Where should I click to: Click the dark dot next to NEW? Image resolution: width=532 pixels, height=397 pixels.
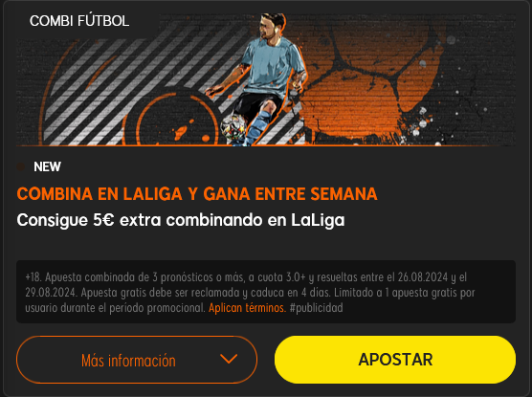pyautogui.click(x=21, y=166)
